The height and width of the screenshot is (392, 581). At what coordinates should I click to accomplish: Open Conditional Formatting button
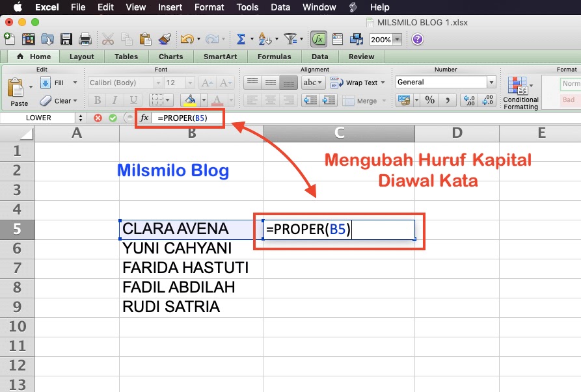pos(520,93)
